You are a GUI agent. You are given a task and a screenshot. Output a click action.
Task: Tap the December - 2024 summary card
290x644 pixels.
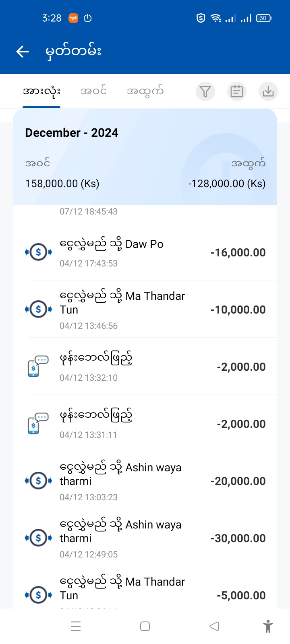pos(145,157)
